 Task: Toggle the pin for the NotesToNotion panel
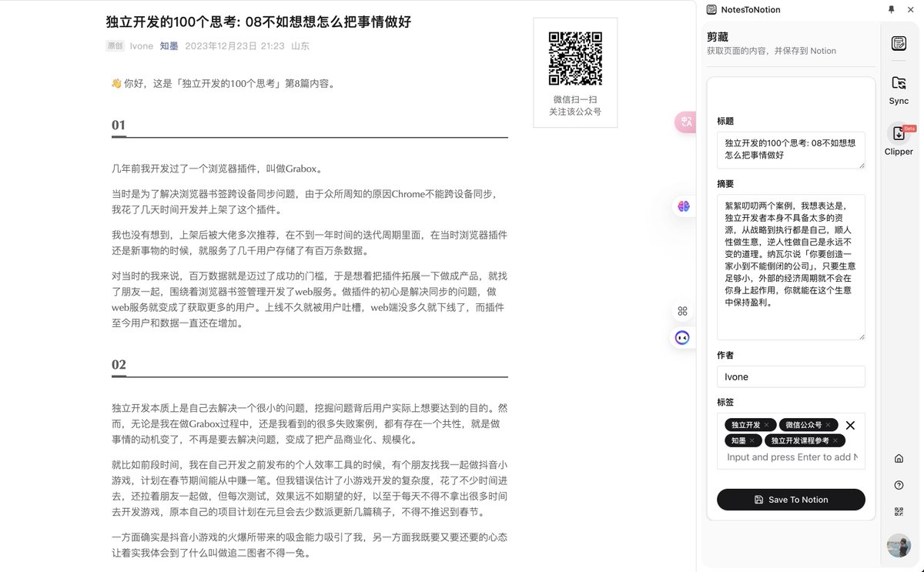(x=891, y=9)
